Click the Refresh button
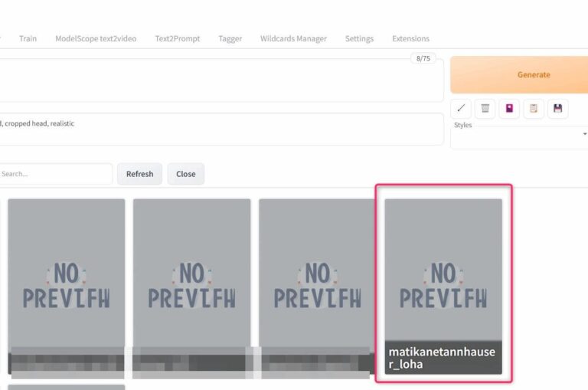 point(139,174)
